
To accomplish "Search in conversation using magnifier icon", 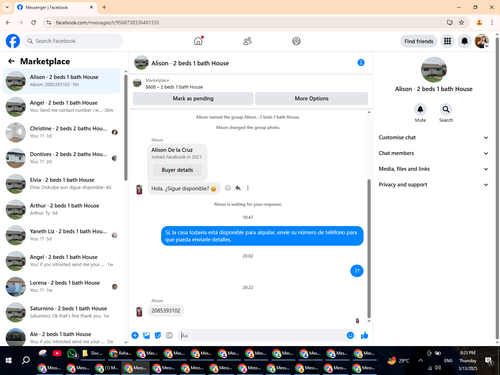I will tap(446, 109).
